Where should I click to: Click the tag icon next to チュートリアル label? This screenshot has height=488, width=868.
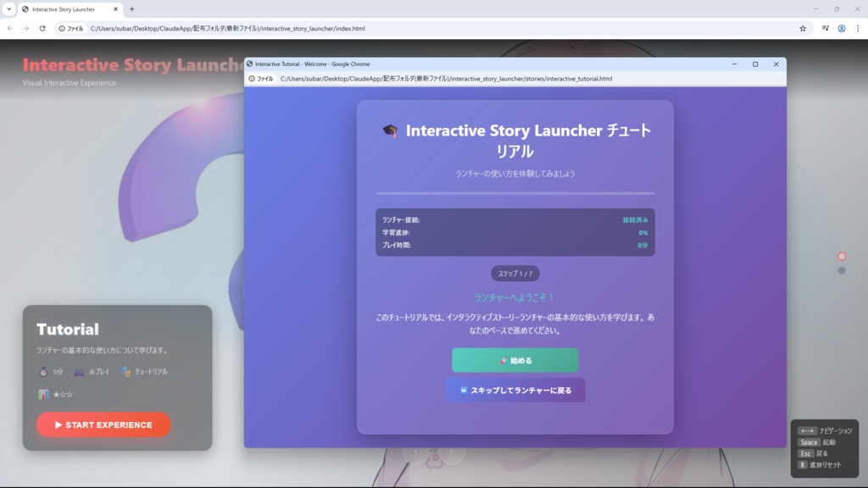point(125,372)
